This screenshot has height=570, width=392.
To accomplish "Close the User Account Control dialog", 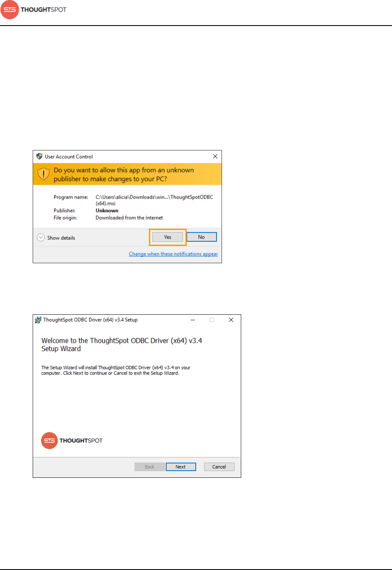I will (x=215, y=156).
